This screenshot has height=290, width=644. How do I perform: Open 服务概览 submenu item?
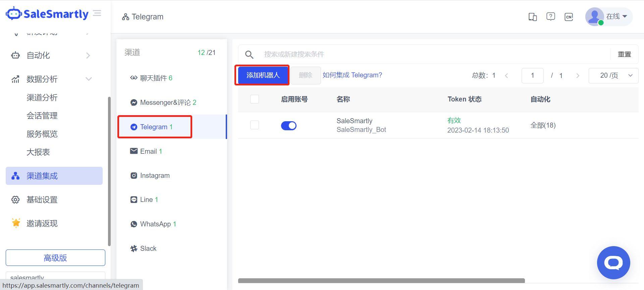[x=42, y=134]
